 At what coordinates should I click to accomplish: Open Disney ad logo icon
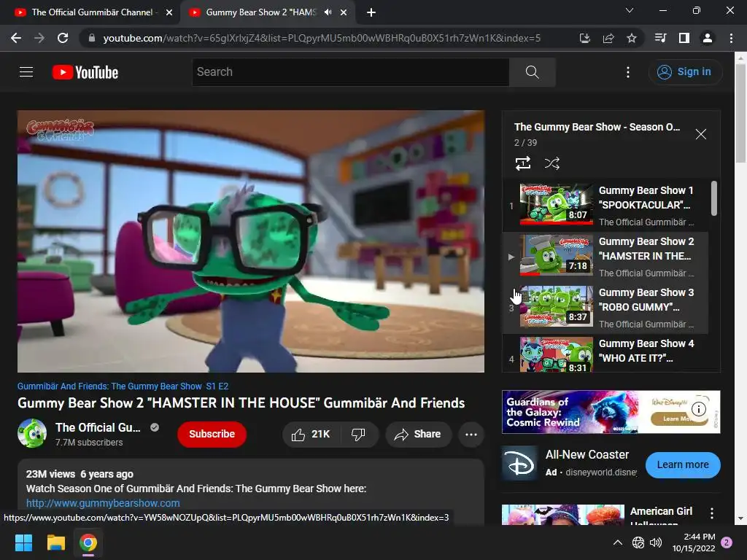(x=519, y=464)
